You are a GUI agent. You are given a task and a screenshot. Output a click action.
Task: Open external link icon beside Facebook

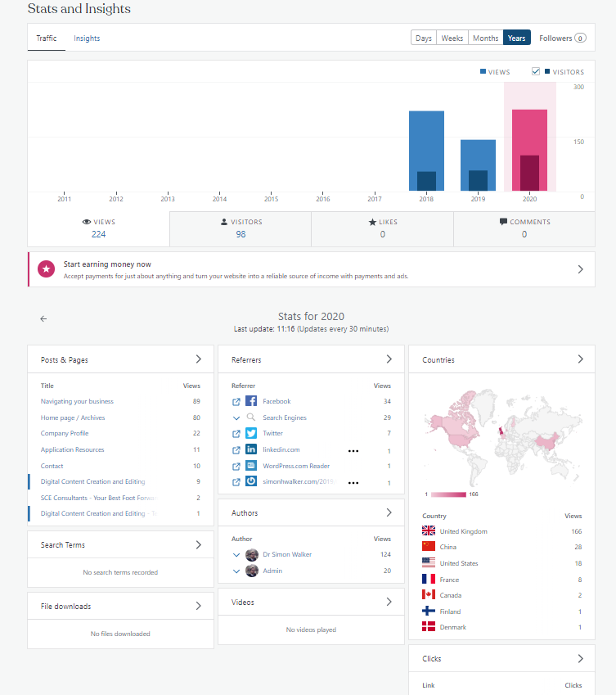(236, 401)
